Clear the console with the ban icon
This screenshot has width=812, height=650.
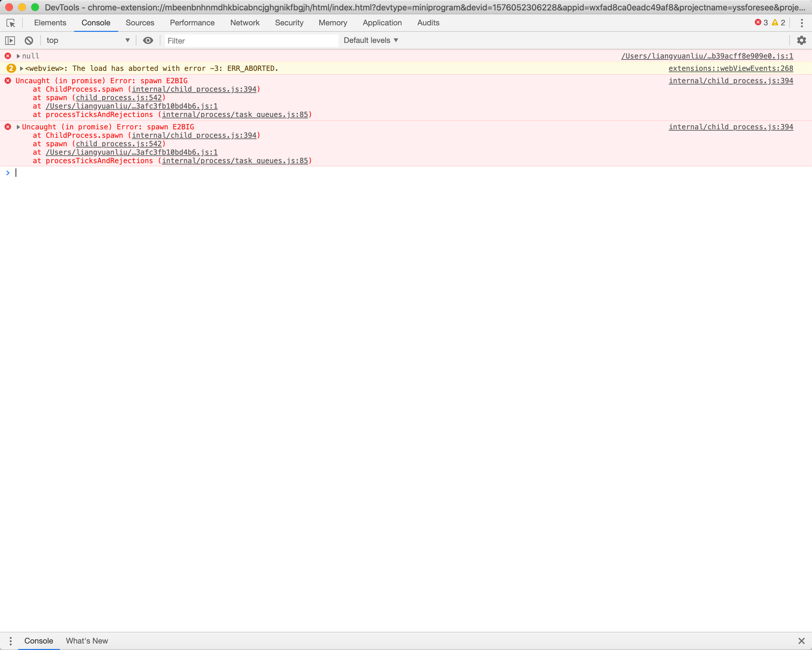tap(29, 40)
